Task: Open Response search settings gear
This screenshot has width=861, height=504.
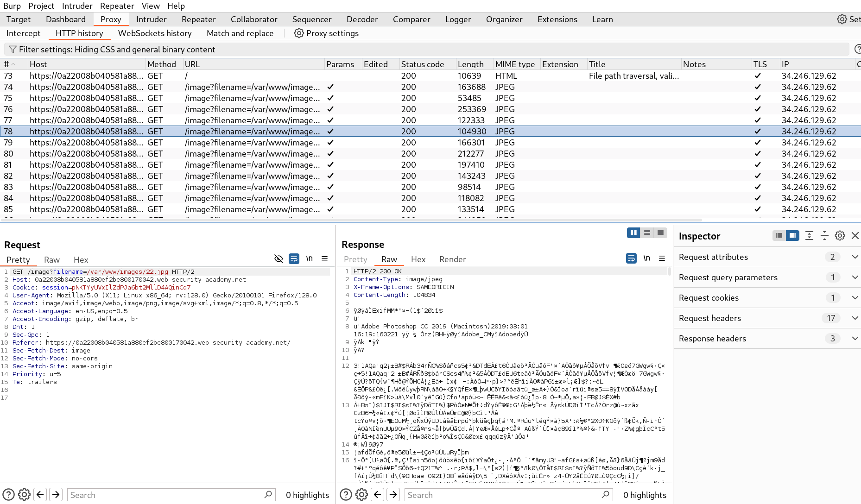Action: coord(362,495)
